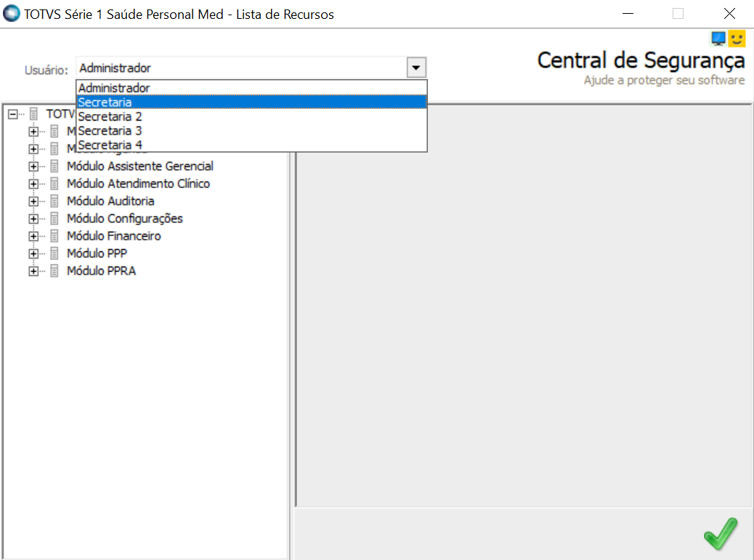
Task: Select Módulo PPRA tree item
Action: tap(101, 271)
